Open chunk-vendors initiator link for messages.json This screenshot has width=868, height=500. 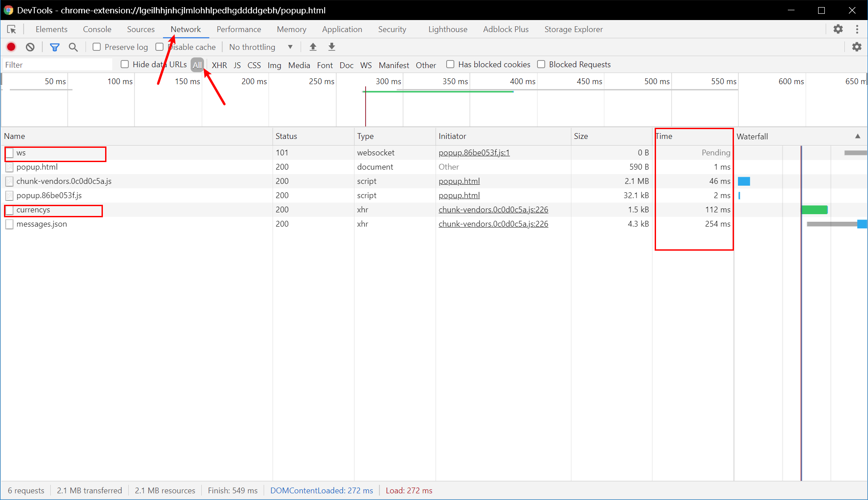pyautogui.click(x=493, y=224)
